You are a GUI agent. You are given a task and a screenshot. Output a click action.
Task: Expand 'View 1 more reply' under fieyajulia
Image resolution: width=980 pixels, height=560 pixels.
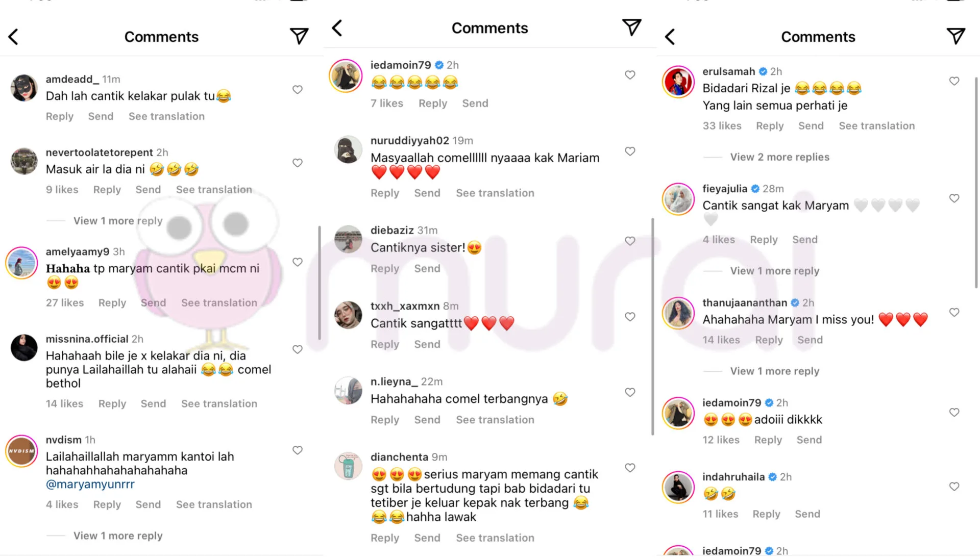(x=774, y=271)
